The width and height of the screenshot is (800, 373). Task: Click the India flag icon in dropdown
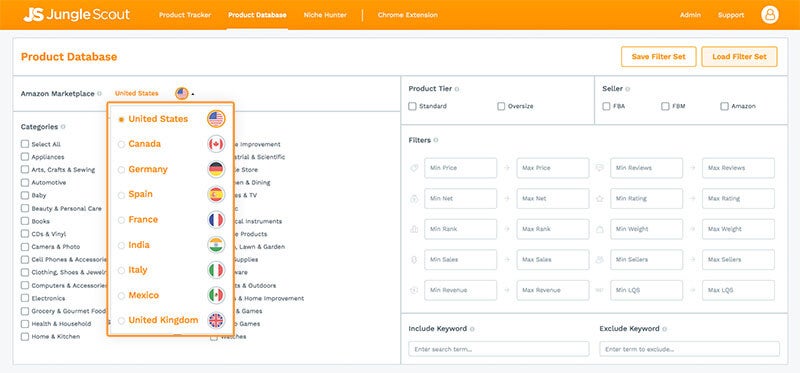(x=216, y=245)
